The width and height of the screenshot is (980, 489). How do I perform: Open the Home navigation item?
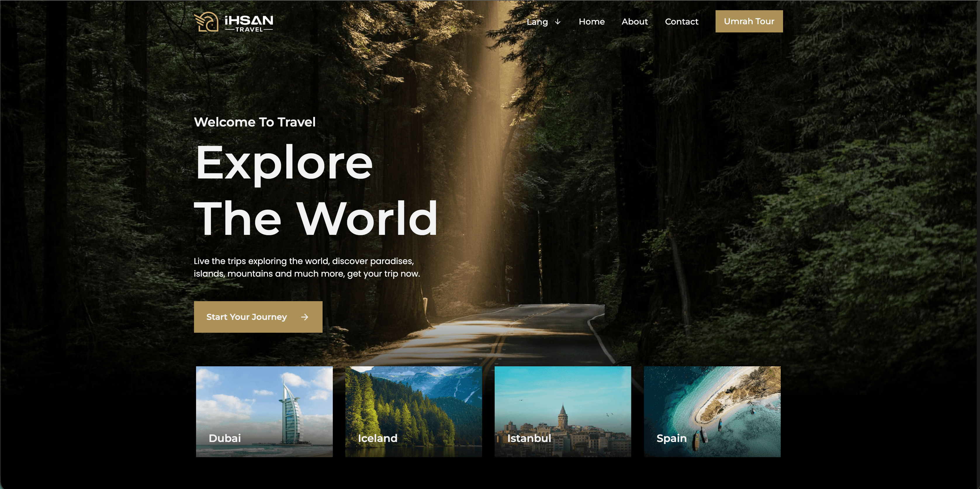592,22
